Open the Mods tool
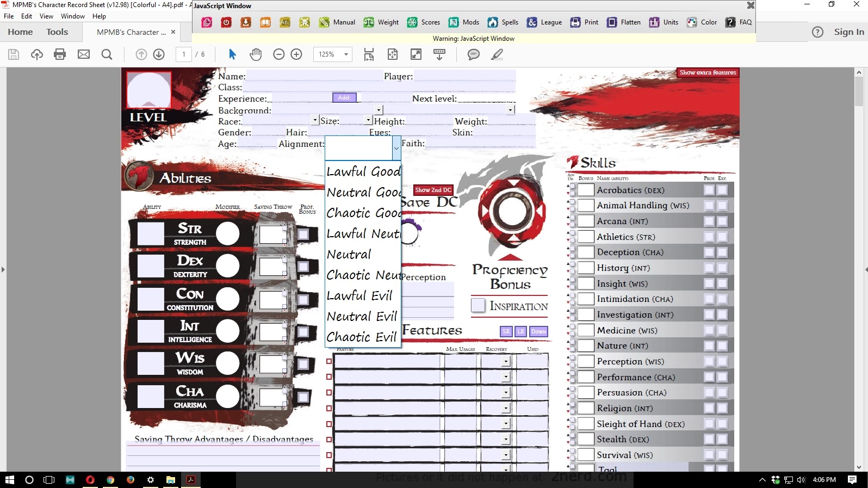Screen dimensions: 868x488 tap(464, 22)
